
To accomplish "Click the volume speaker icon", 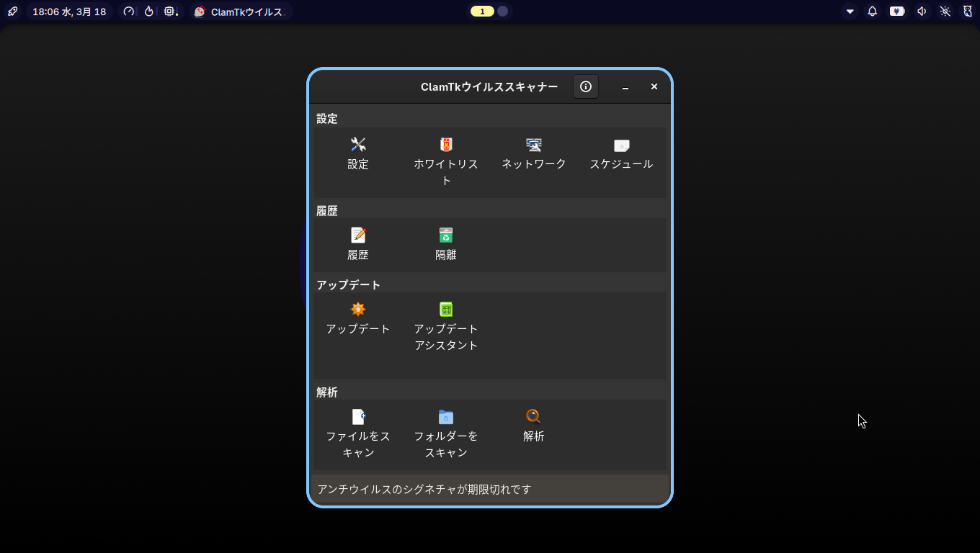I will pos(922,12).
